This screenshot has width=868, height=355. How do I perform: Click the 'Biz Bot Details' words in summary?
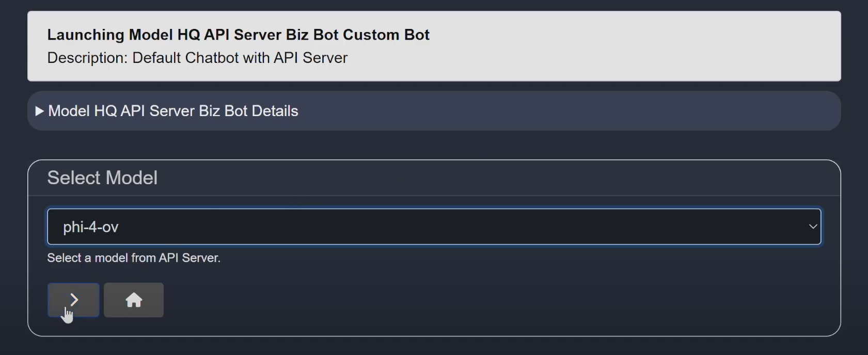click(x=245, y=111)
